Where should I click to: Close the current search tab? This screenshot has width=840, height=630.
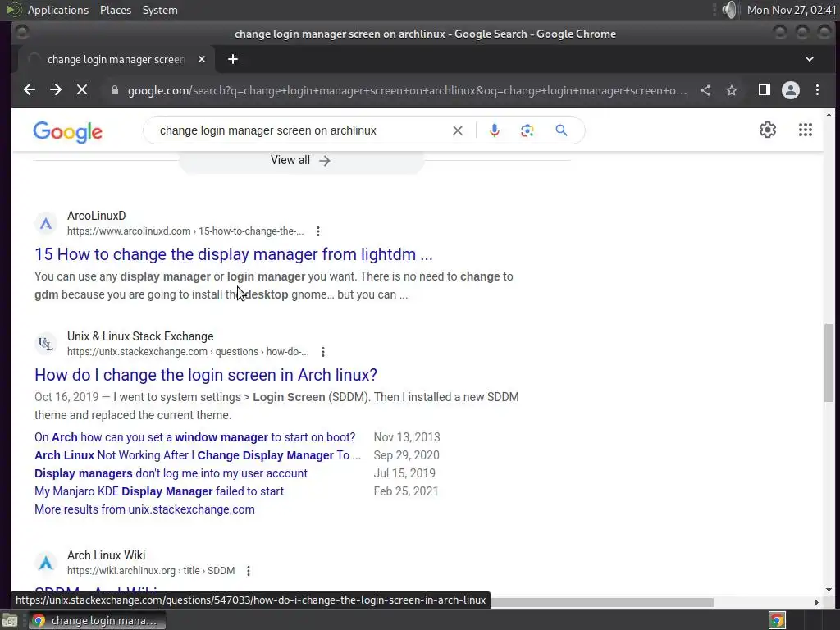(202, 59)
